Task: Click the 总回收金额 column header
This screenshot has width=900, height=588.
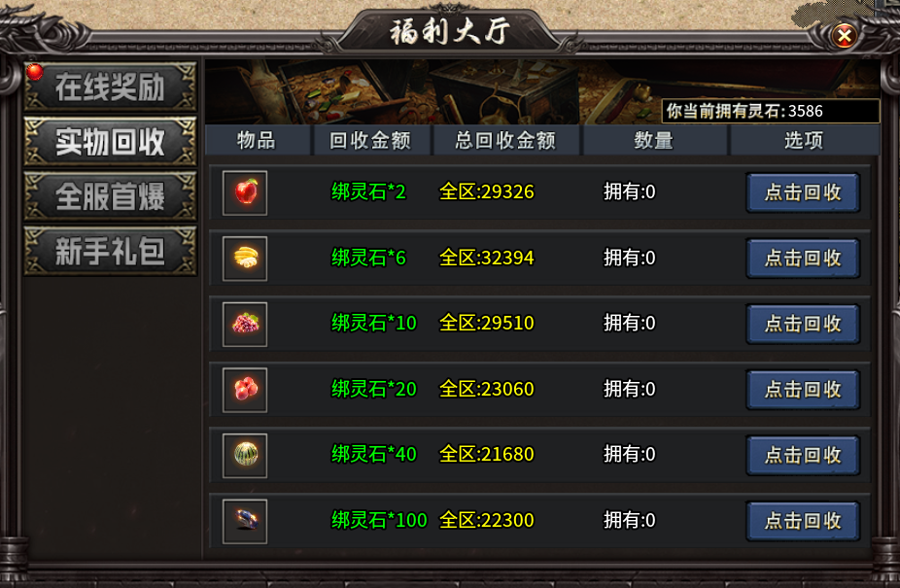Action: [x=505, y=141]
